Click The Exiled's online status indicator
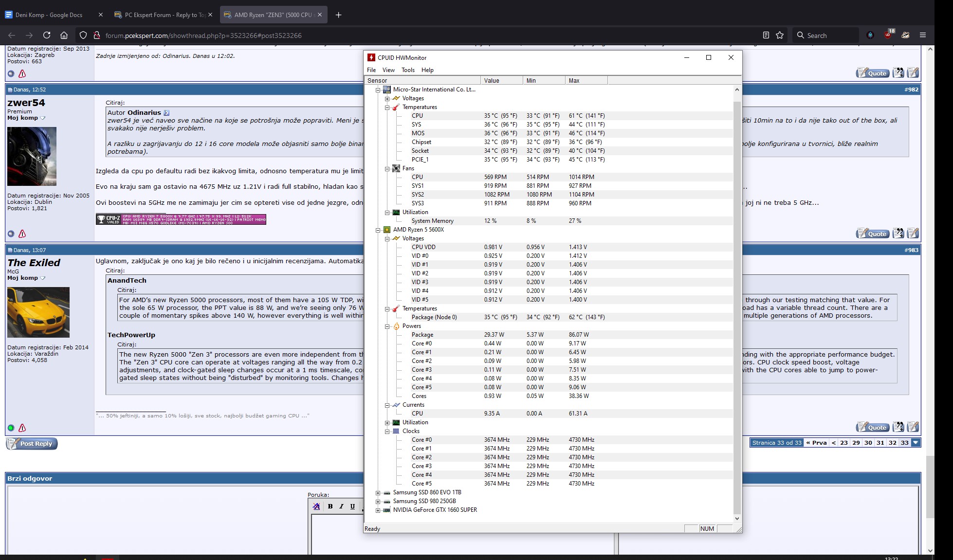 11,428
